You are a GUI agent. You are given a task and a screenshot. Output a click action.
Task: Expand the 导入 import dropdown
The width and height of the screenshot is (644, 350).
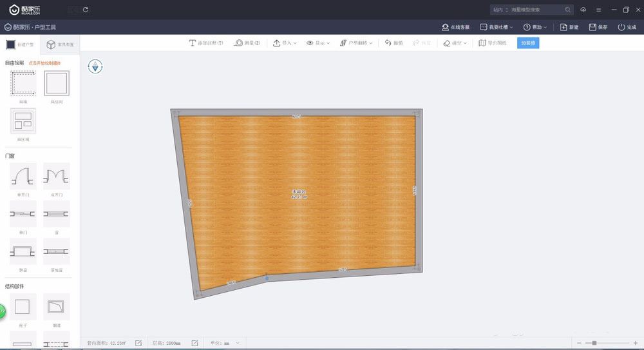click(x=285, y=43)
